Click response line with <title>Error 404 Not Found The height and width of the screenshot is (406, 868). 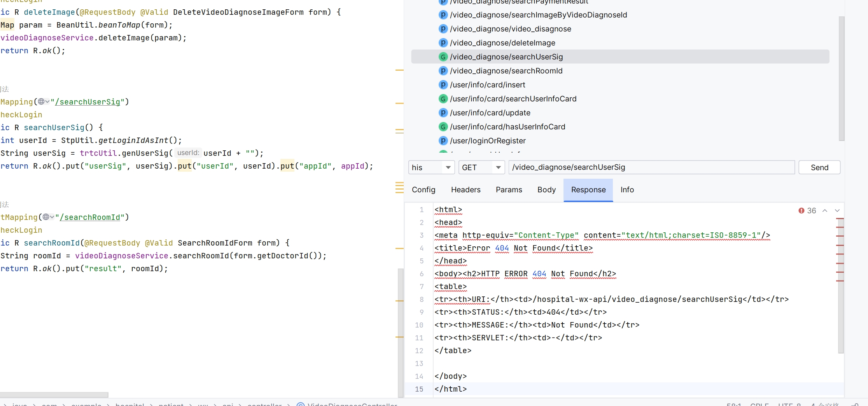(514, 248)
